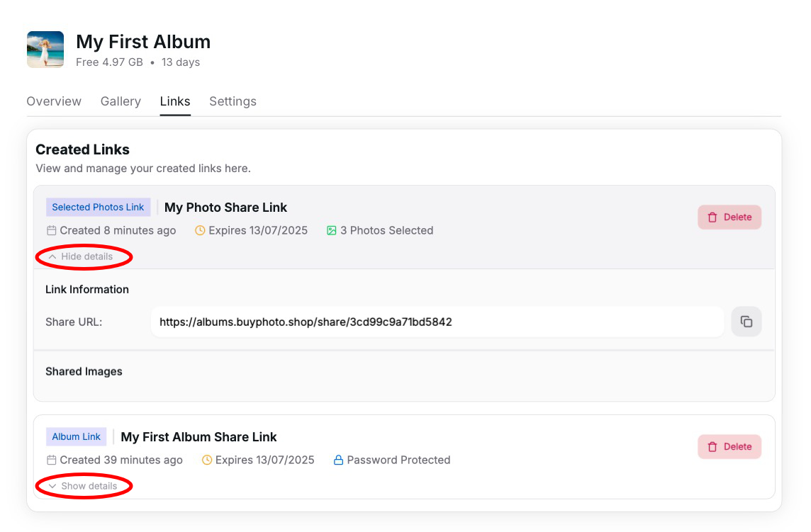Click the Album Link badge
Screen dimensions: 811x532
click(x=77, y=437)
